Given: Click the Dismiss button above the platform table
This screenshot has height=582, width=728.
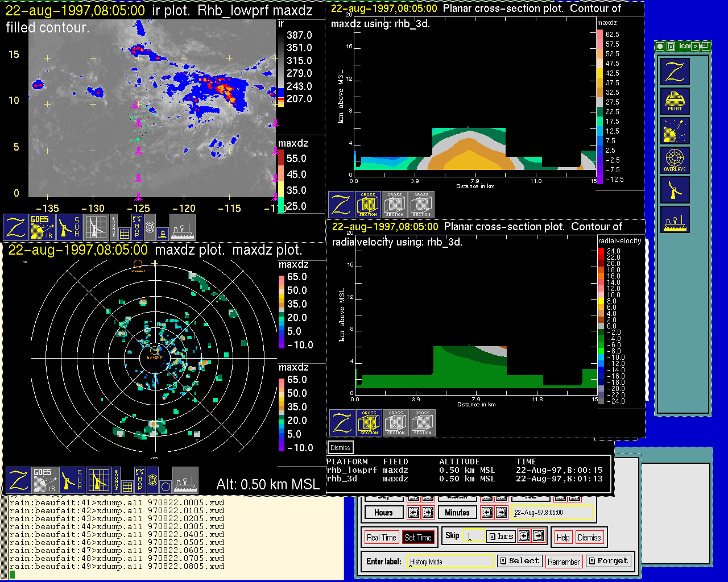Looking at the screenshot, I should tap(340, 448).
